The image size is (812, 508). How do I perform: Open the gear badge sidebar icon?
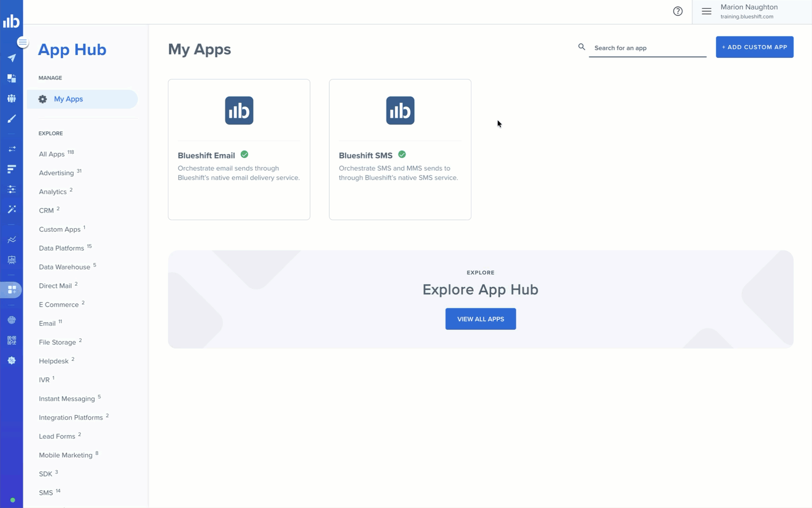[12, 360]
